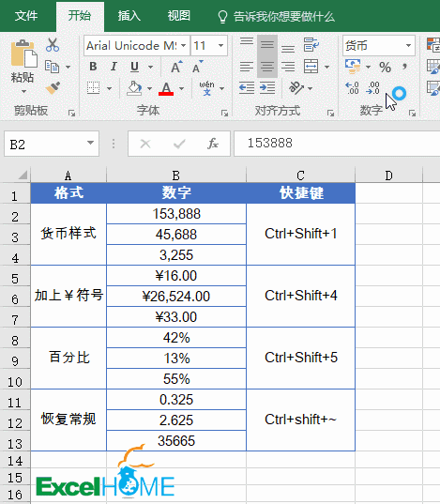Click formula bar showing 153888

[337, 144]
